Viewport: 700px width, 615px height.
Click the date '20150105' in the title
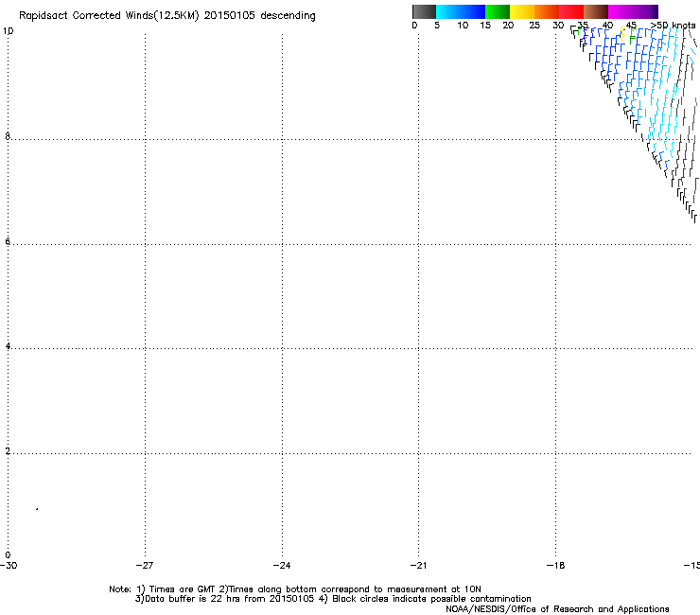pyautogui.click(x=230, y=16)
